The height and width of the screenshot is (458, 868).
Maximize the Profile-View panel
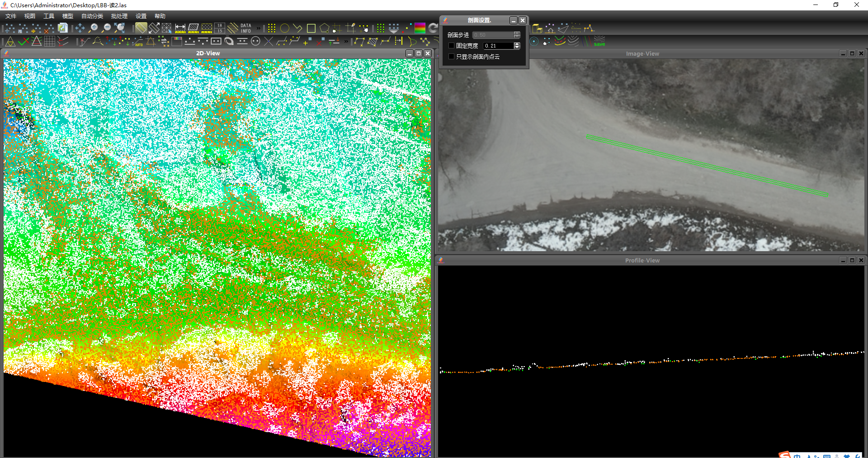pyautogui.click(x=852, y=260)
